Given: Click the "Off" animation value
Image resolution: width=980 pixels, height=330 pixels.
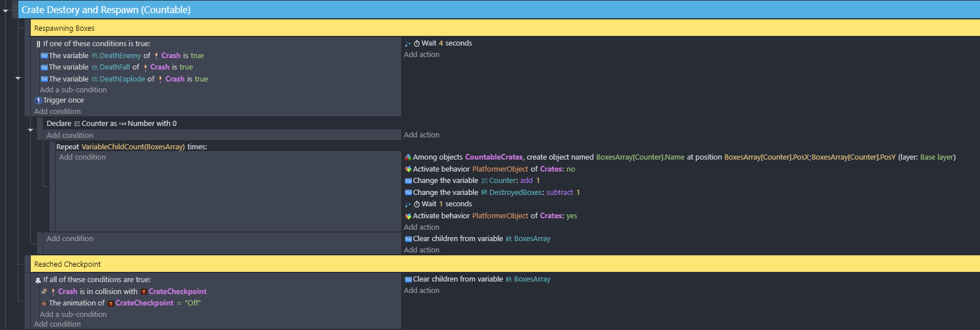Looking at the screenshot, I should pyautogui.click(x=193, y=303).
